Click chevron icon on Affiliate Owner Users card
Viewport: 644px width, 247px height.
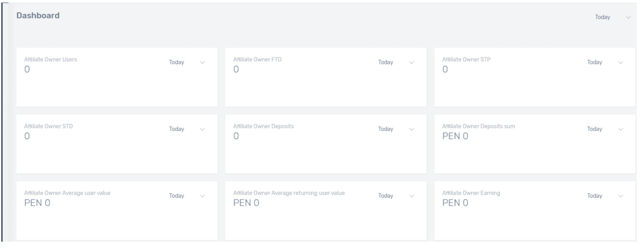tap(202, 62)
